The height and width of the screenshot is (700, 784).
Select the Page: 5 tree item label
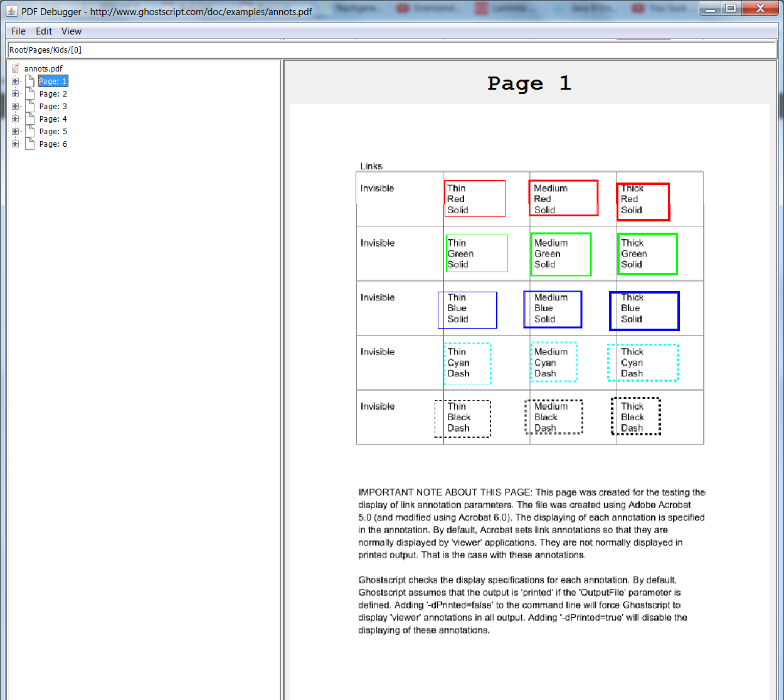pos(53,131)
